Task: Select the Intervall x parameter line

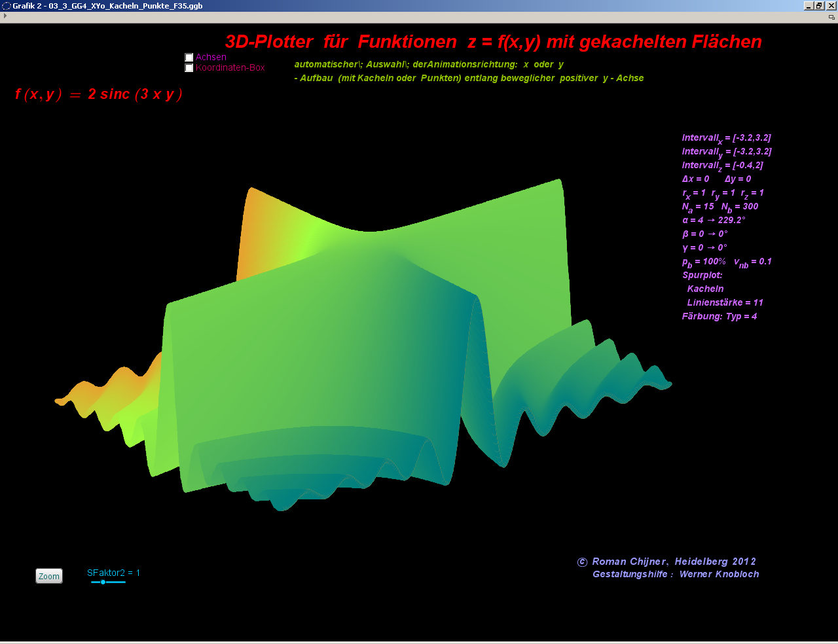Action: click(726, 138)
